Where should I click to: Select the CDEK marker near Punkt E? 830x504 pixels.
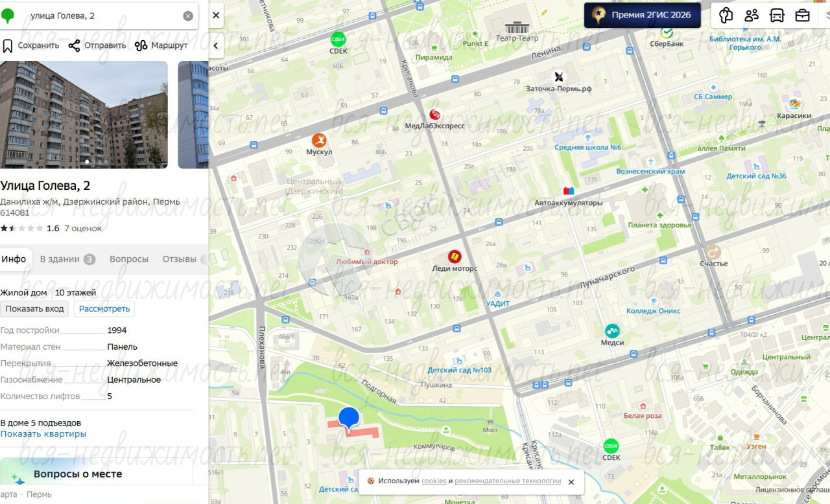coord(338,39)
